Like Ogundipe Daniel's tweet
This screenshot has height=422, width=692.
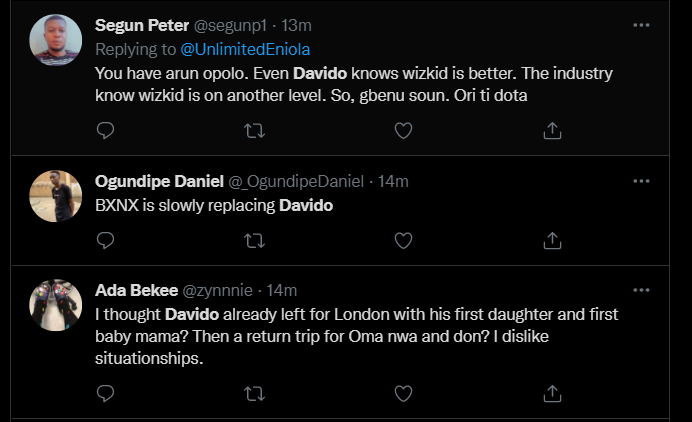click(403, 240)
